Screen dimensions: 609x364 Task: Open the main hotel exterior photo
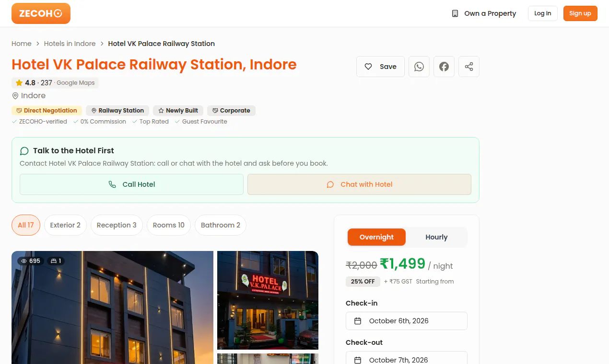tap(112, 307)
